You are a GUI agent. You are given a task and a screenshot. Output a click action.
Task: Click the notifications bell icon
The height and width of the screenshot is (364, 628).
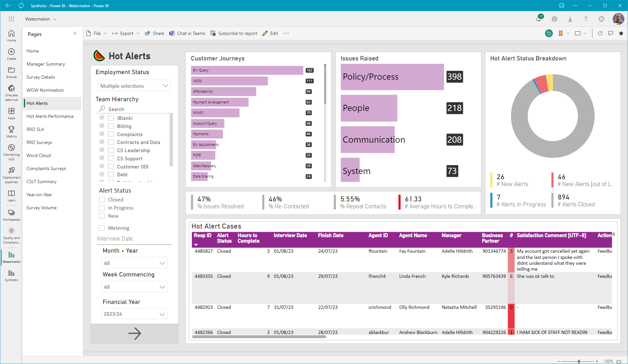click(539, 19)
